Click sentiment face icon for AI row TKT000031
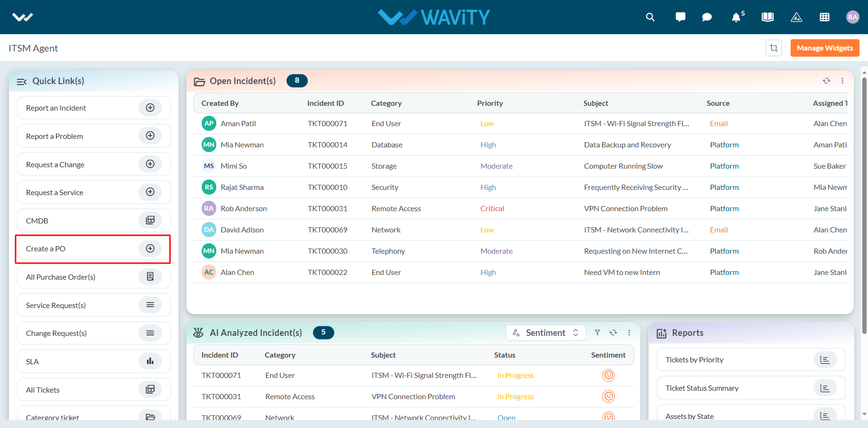 point(608,396)
